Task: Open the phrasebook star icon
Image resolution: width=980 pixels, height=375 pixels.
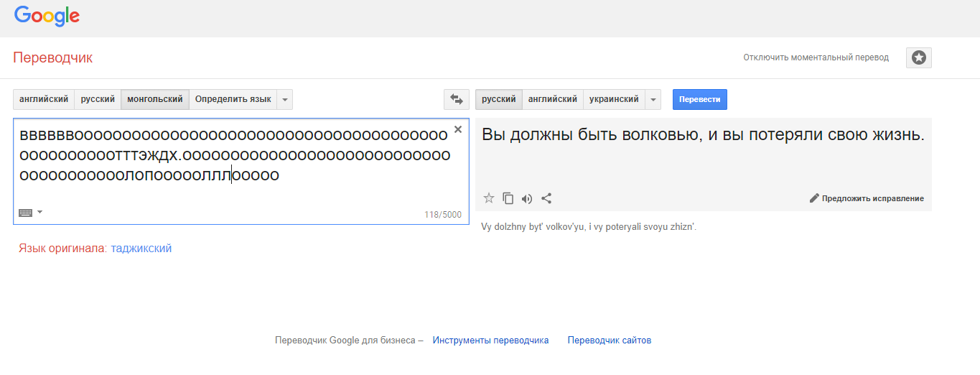Action: click(918, 57)
